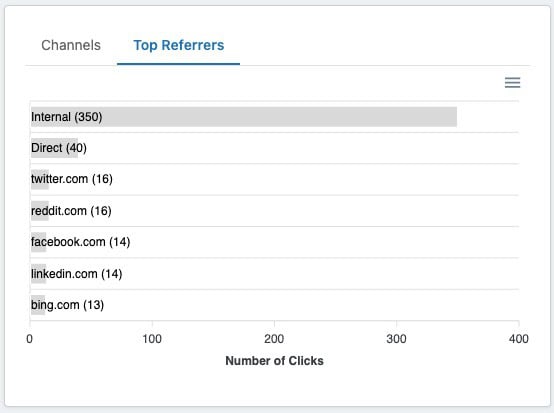The width and height of the screenshot is (554, 413).
Task: Click the Internal (350) label text
Action: coord(67,117)
